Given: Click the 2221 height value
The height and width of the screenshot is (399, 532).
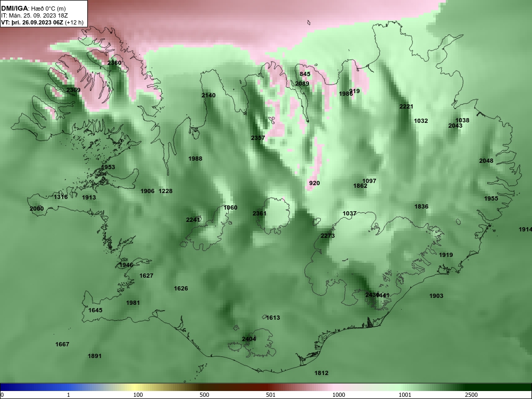Looking at the screenshot, I should tap(406, 106).
